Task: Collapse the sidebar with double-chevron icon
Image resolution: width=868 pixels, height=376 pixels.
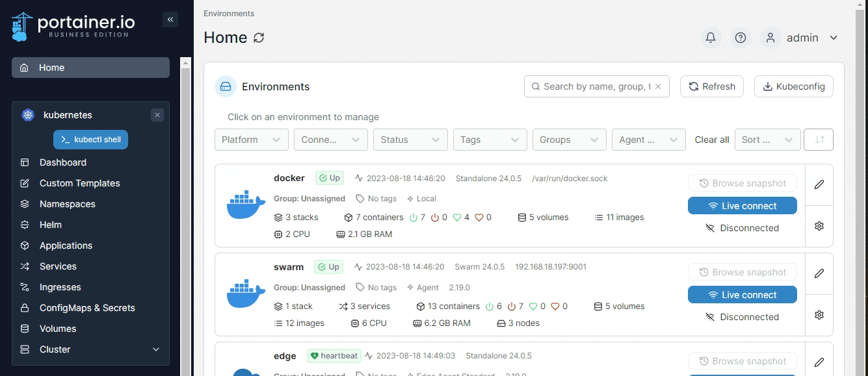Action: 170,19
